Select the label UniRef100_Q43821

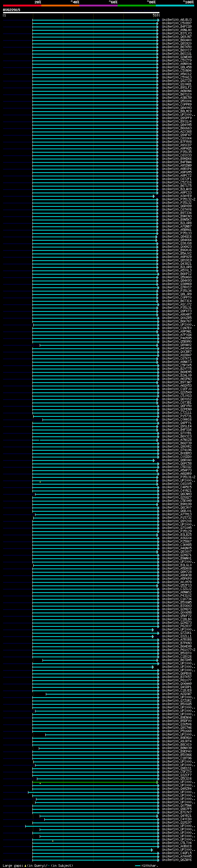point(177,264)
